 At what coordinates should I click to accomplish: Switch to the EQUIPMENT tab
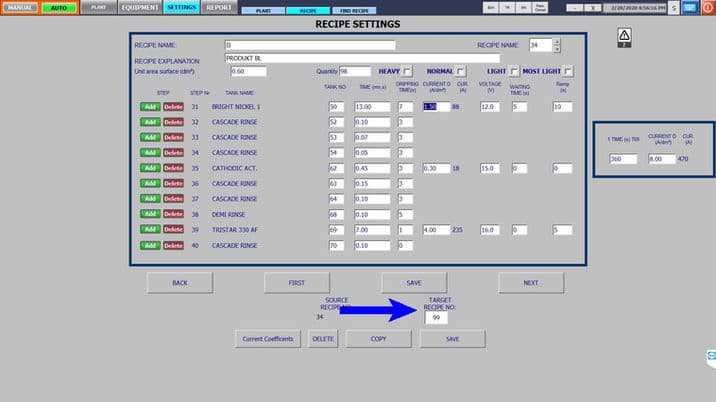pos(138,7)
